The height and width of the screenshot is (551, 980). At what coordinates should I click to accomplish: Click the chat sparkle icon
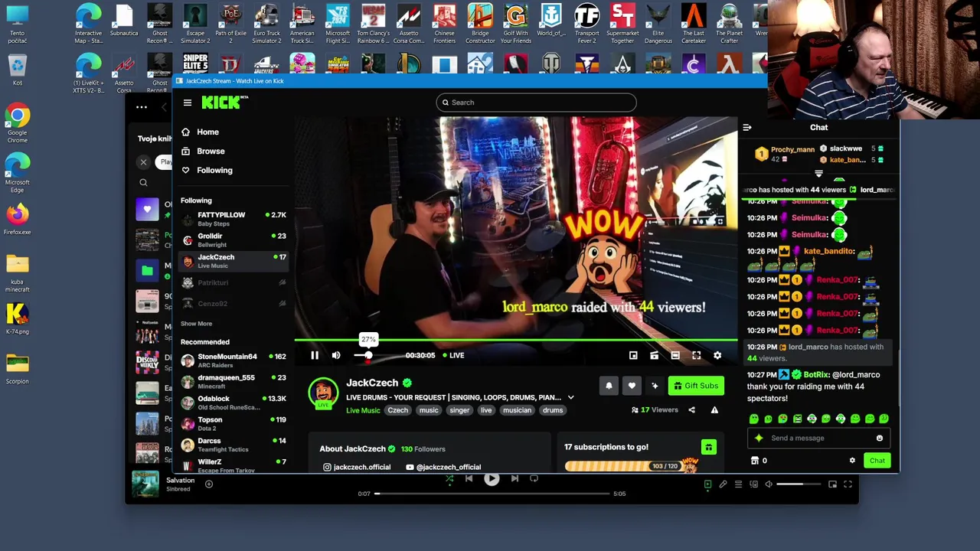coord(759,439)
